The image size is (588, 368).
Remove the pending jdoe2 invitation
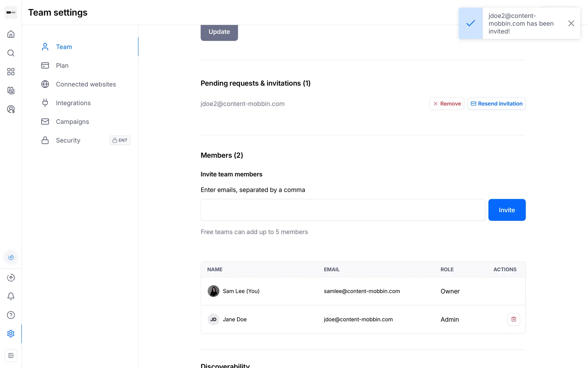coord(447,104)
